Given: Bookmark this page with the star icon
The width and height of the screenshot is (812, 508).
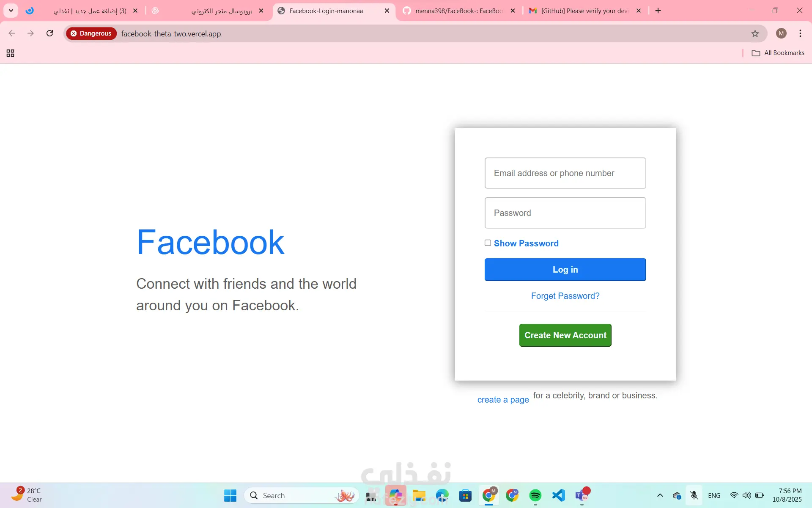Looking at the screenshot, I should (755, 33).
